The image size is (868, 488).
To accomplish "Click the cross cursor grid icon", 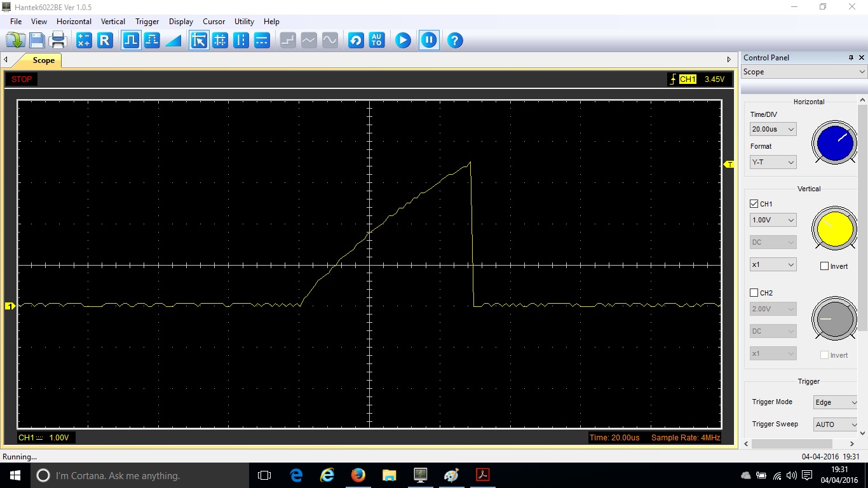I will click(220, 41).
